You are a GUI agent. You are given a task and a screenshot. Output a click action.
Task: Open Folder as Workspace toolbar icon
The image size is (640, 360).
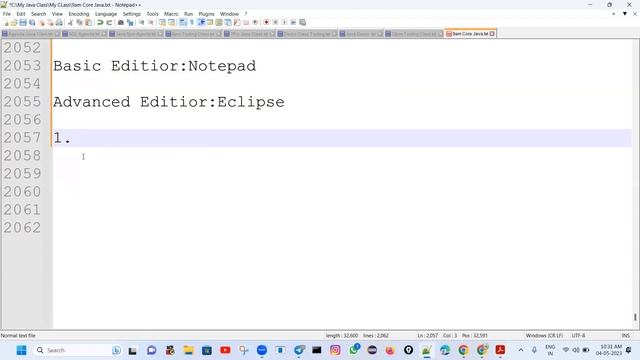click(x=246, y=22)
